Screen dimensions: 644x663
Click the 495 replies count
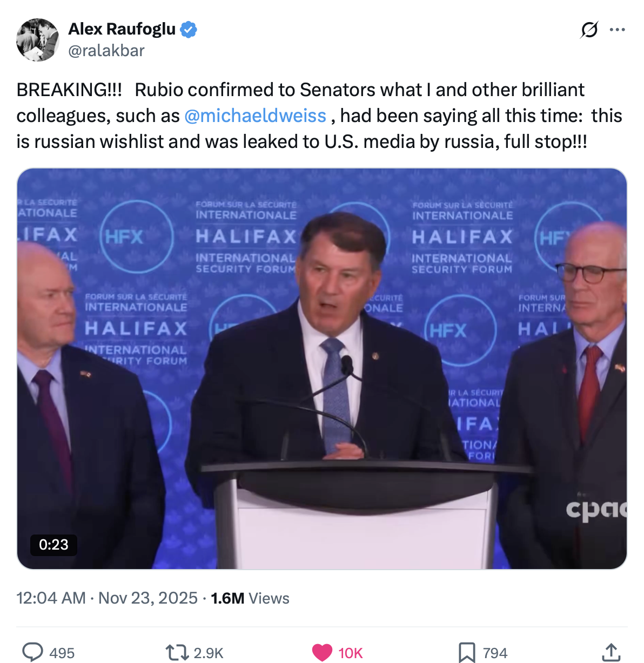(x=62, y=653)
